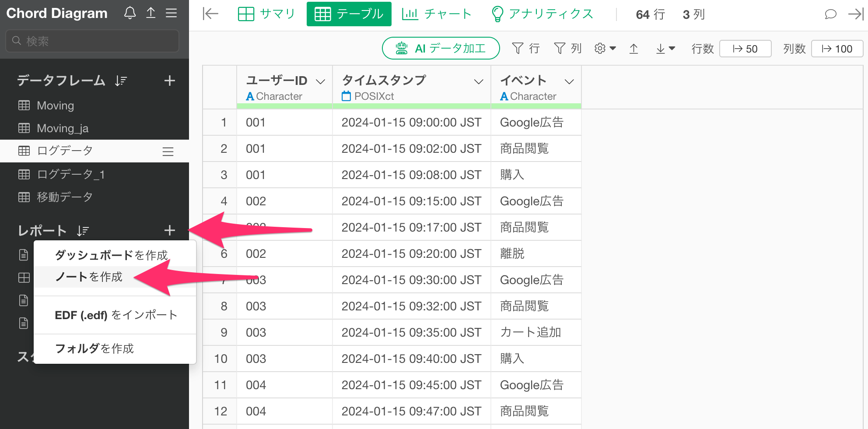Open the gear settings dropdown
This screenshot has height=429, width=868.
(605, 49)
